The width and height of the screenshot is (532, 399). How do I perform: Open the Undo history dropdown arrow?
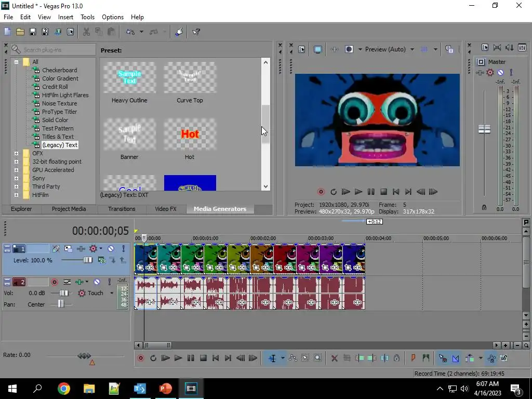(x=141, y=32)
